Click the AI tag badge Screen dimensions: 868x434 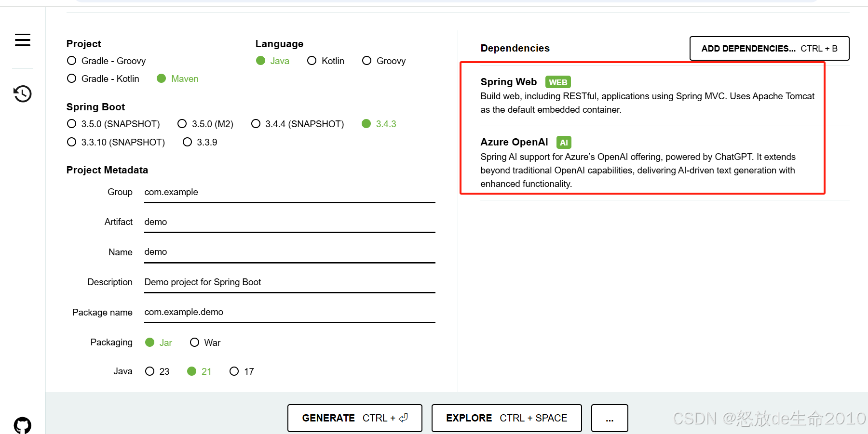[564, 143]
